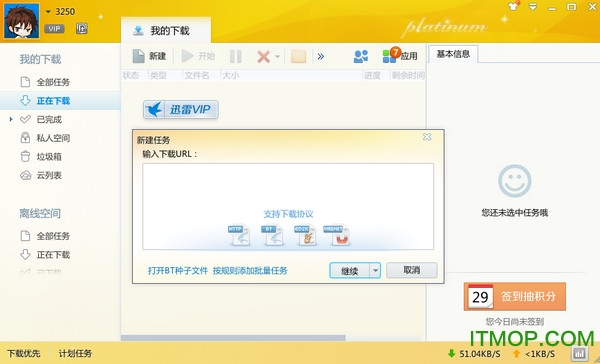Open 垃圾箱 in the sidebar
Screen dimensions: 600x364
(x=49, y=157)
